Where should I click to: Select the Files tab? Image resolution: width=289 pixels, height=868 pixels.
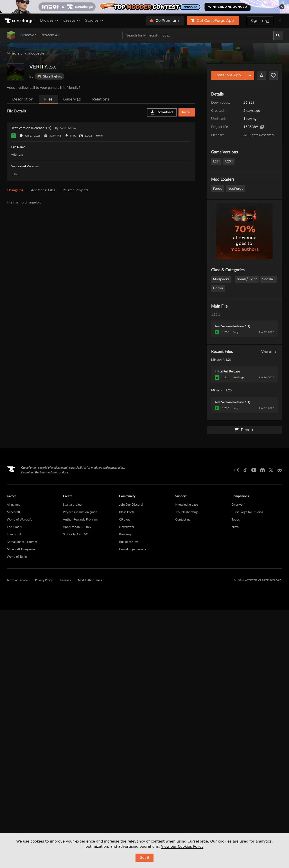coord(48,99)
